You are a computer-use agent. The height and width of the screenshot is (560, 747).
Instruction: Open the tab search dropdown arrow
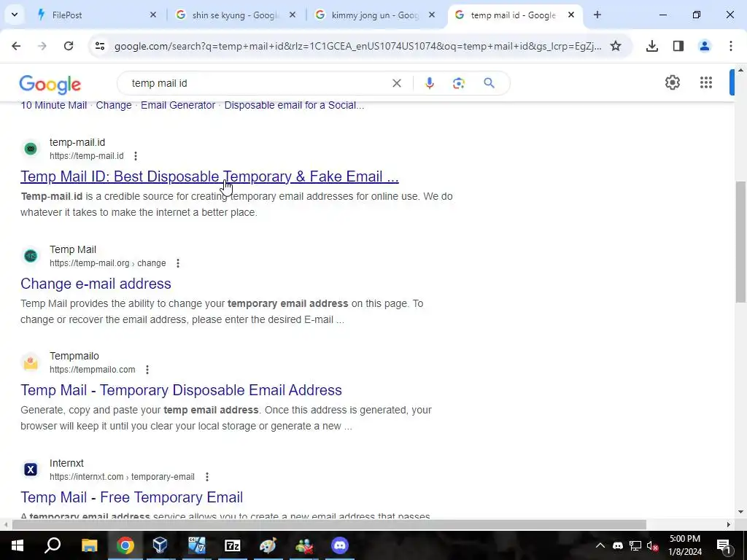(x=15, y=15)
